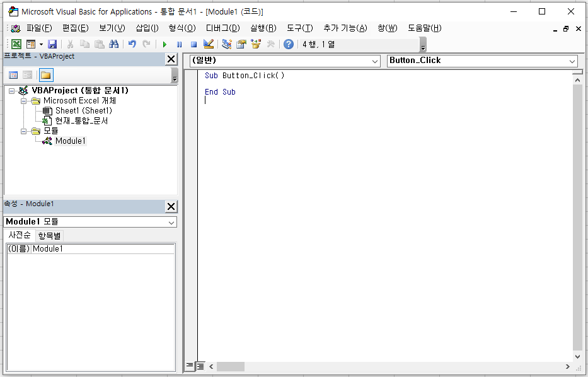
Task: Select Sheet1 (Sheet1) in project tree
Action: [84, 111]
